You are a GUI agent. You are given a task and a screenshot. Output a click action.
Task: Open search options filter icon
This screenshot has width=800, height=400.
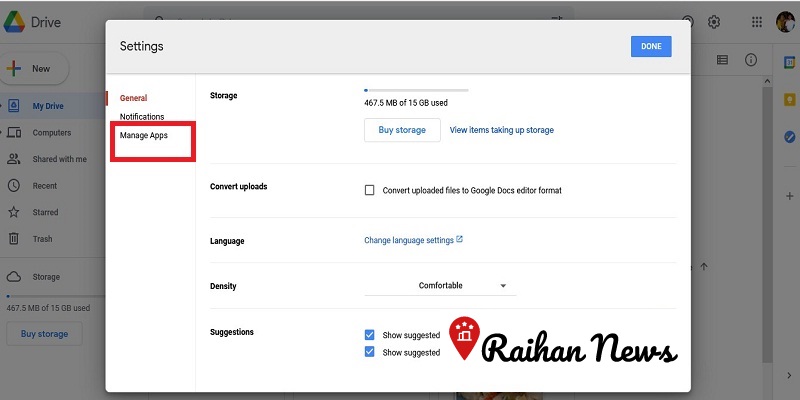[x=557, y=18]
